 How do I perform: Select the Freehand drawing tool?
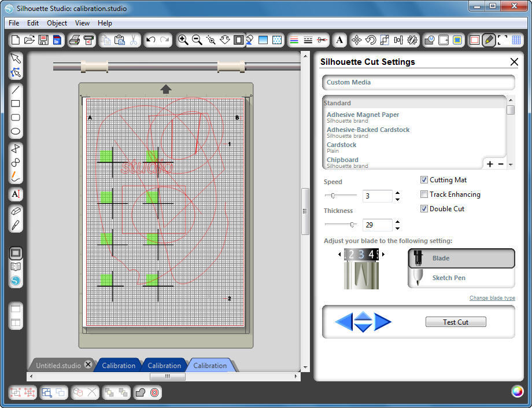(16, 175)
